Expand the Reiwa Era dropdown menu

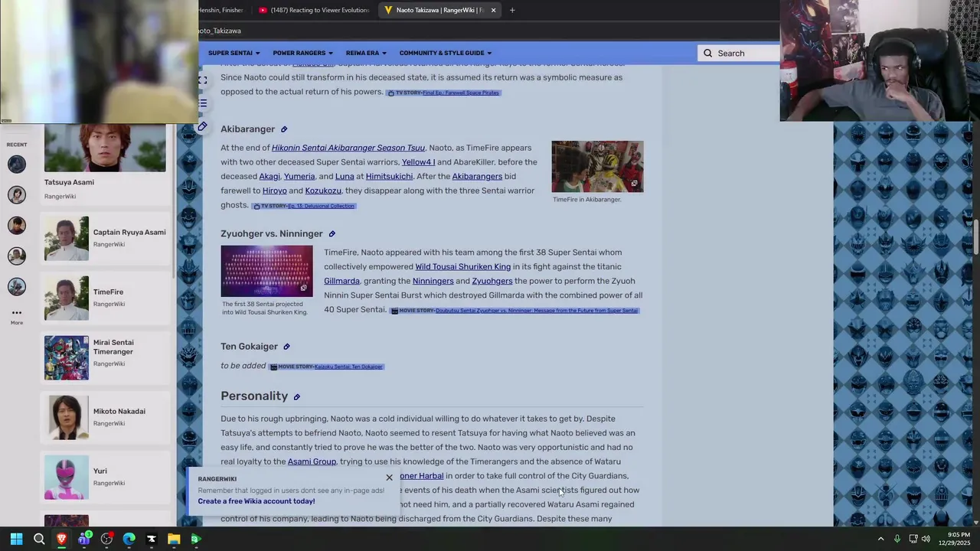pos(366,53)
